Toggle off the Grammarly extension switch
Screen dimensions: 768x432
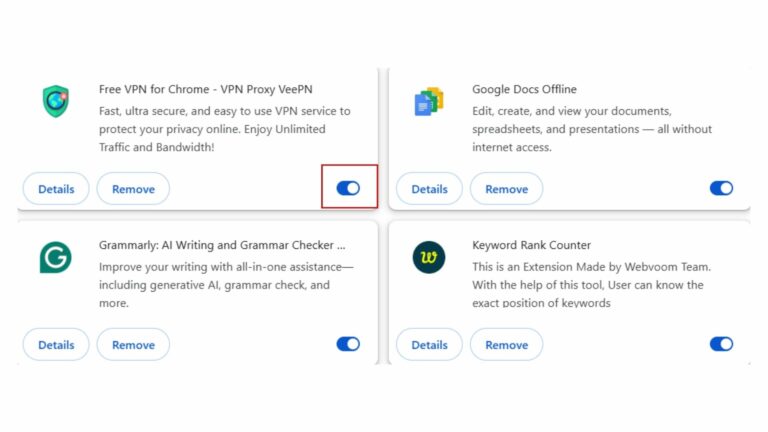(x=348, y=344)
